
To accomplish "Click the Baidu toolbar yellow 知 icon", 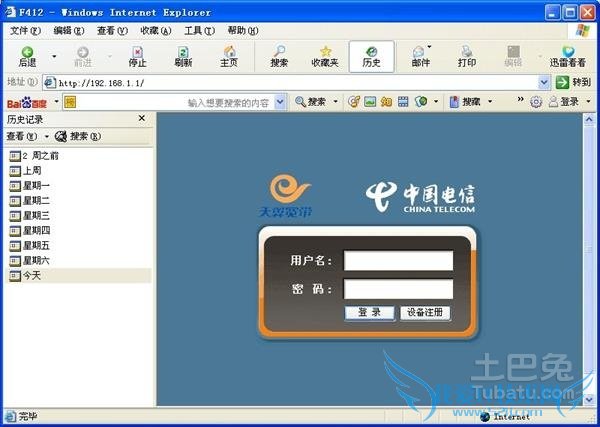I will (386, 102).
